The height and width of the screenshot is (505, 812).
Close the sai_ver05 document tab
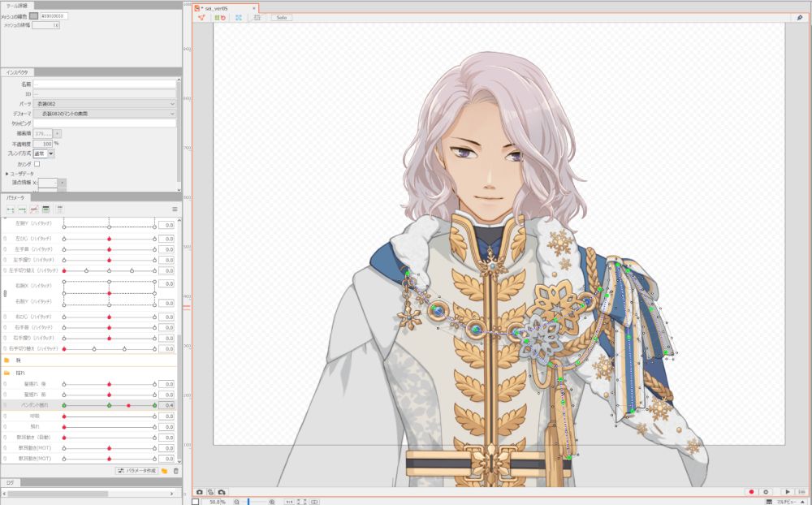253,8
